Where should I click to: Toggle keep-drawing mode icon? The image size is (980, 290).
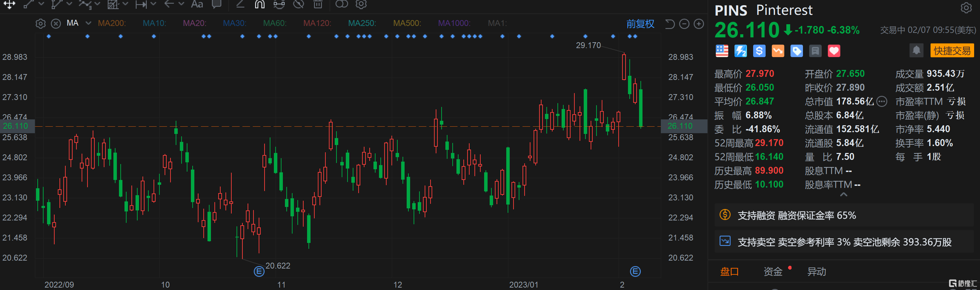tap(279, 4)
